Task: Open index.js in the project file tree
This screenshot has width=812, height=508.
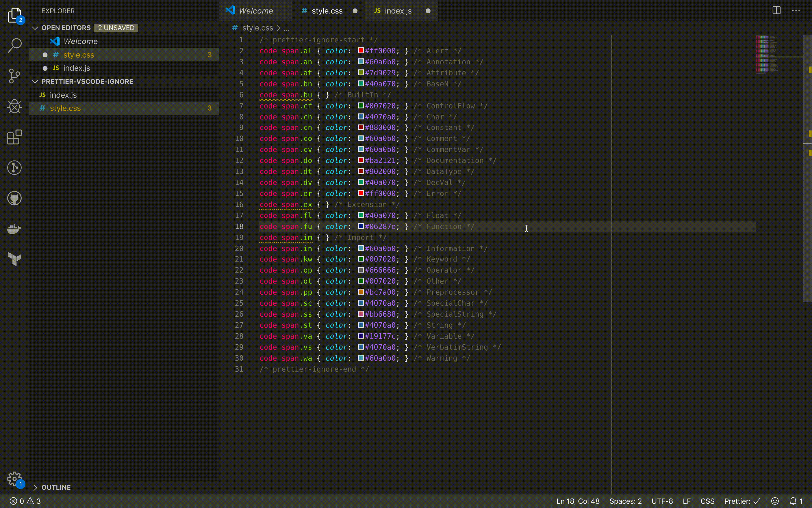Action: click(63, 95)
